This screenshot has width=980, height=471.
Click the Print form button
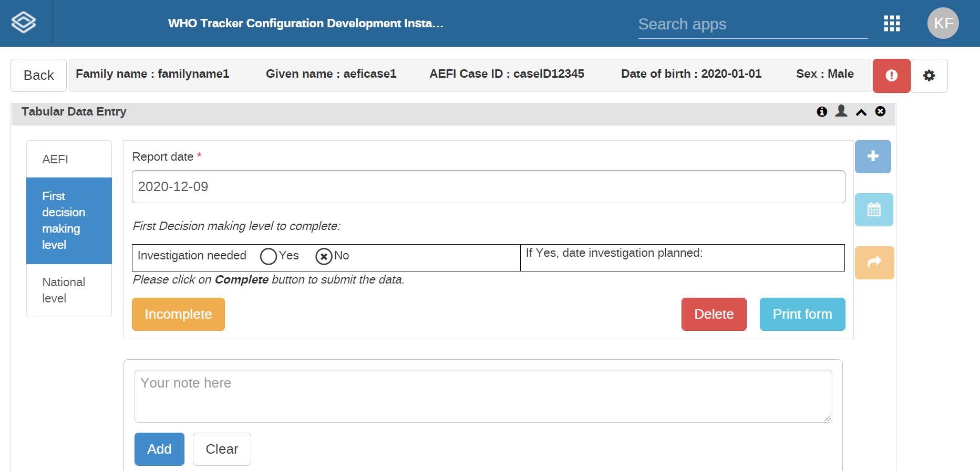click(x=802, y=314)
